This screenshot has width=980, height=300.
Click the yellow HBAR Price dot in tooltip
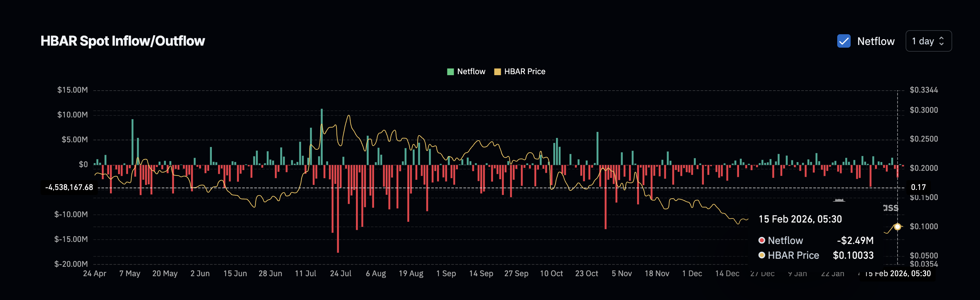coord(761,255)
